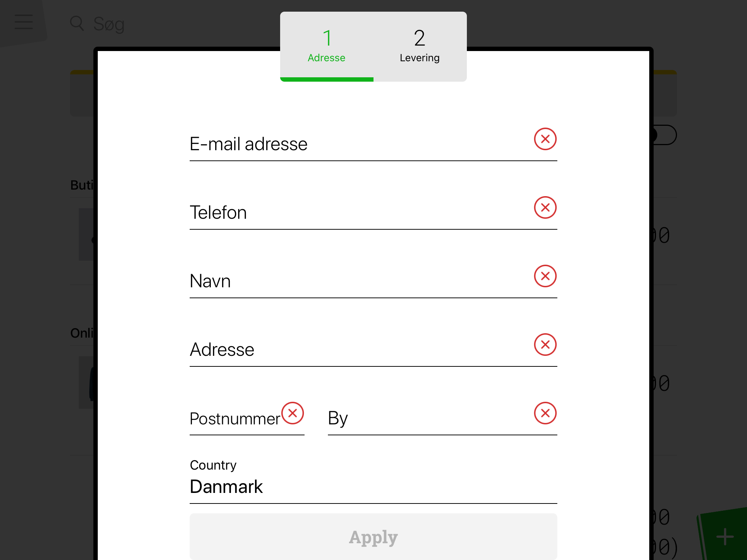747x560 pixels.
Task: Open the Country dropdown showing Danmark
Action: point(373,486)
